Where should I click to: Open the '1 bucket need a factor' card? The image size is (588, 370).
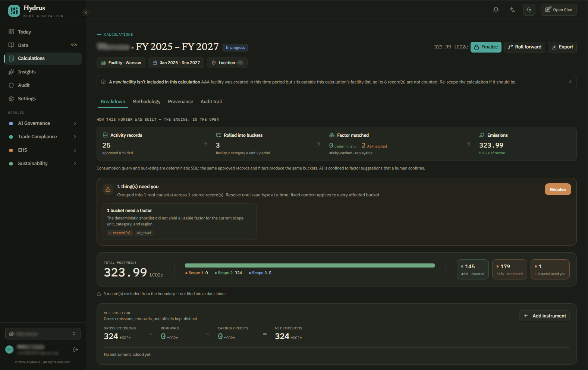(x=180, y=222)
